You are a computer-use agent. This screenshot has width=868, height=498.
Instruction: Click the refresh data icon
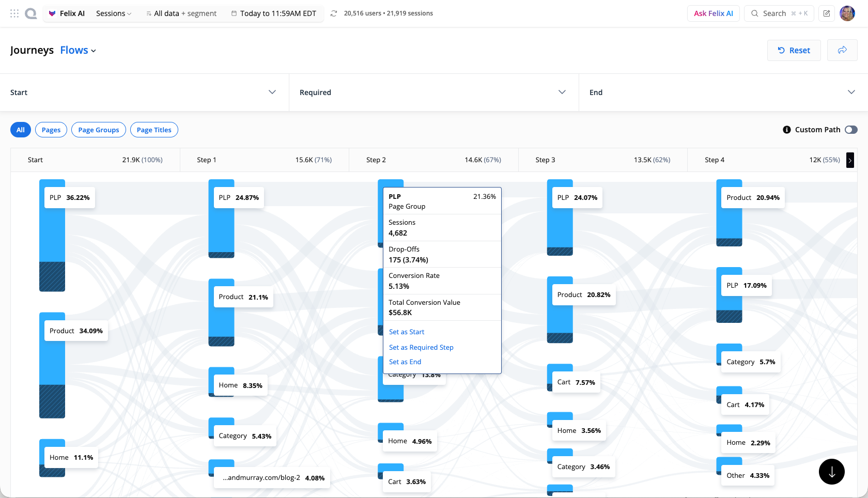click(x=334, y=13)
